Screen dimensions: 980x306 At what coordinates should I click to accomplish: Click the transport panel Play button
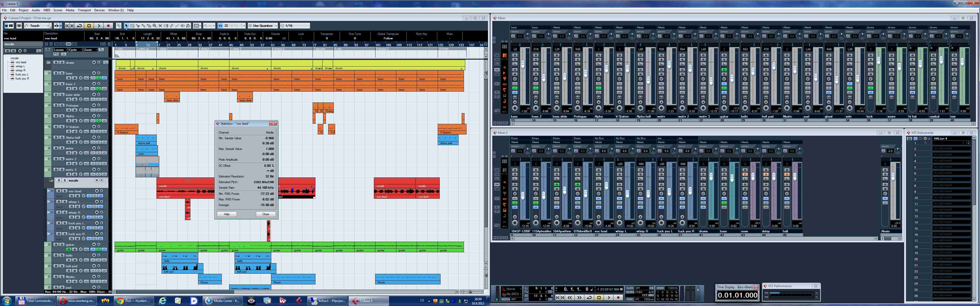[x=609, y=298]
